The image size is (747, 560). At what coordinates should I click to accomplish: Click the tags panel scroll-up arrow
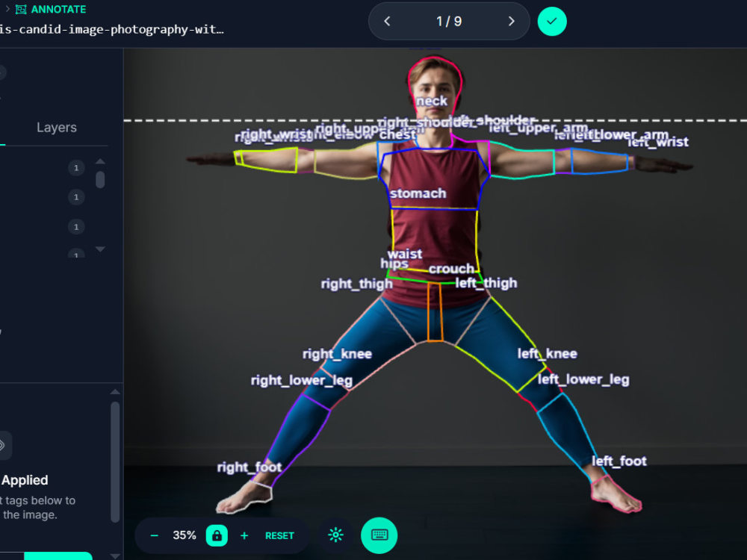pos(115,392)
